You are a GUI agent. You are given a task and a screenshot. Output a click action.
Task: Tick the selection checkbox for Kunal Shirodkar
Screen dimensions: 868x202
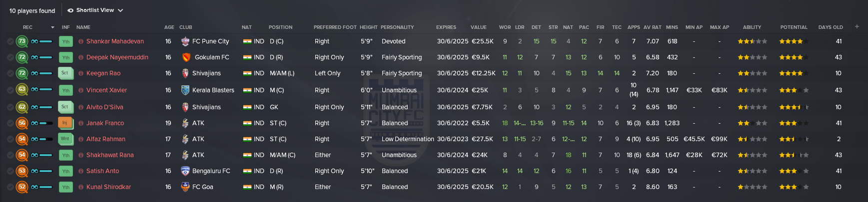coord(10,187)
